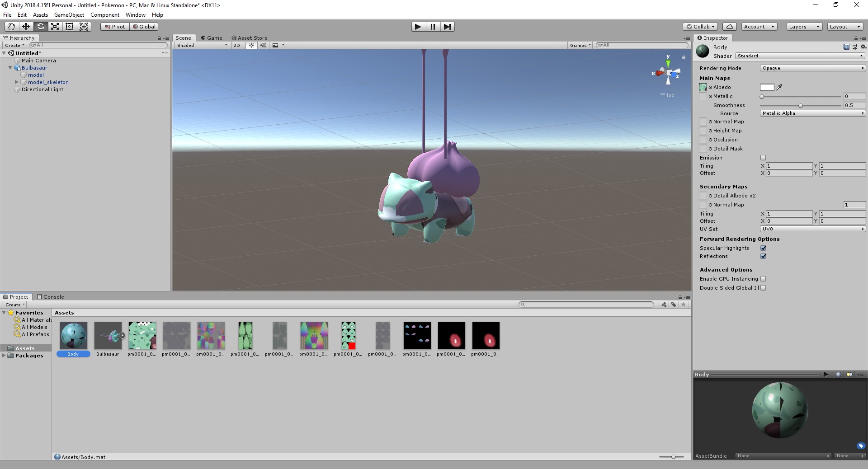Select the Rect transform tool
Viewport: 868px width, 469px height.
coord(69,27)
